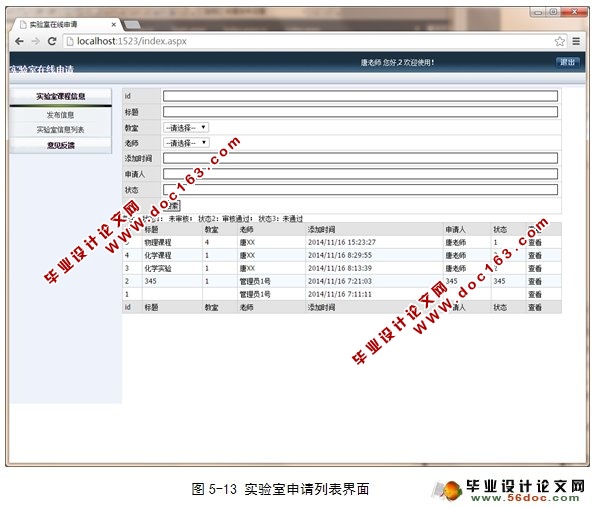595x508 pixels.
Task: Open 意见反馈 in the sidebar
Action: click(x=61, y=145)
